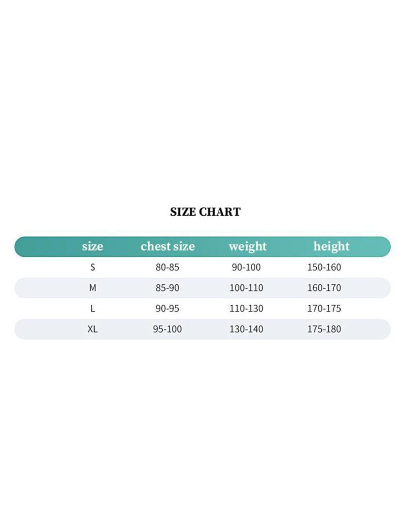
Task: Click the "size" column header
Action: 92,247
